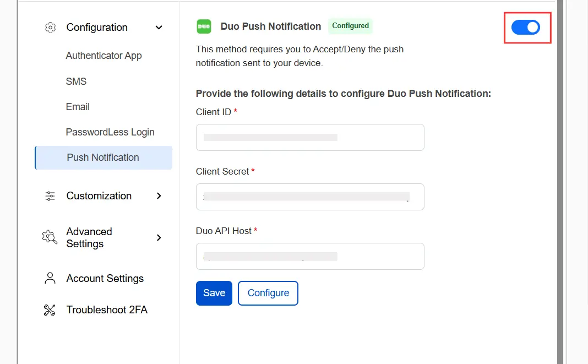Open the Advanced Settings menu
This screenshot has width=588, height=364.
click(89, 237)
